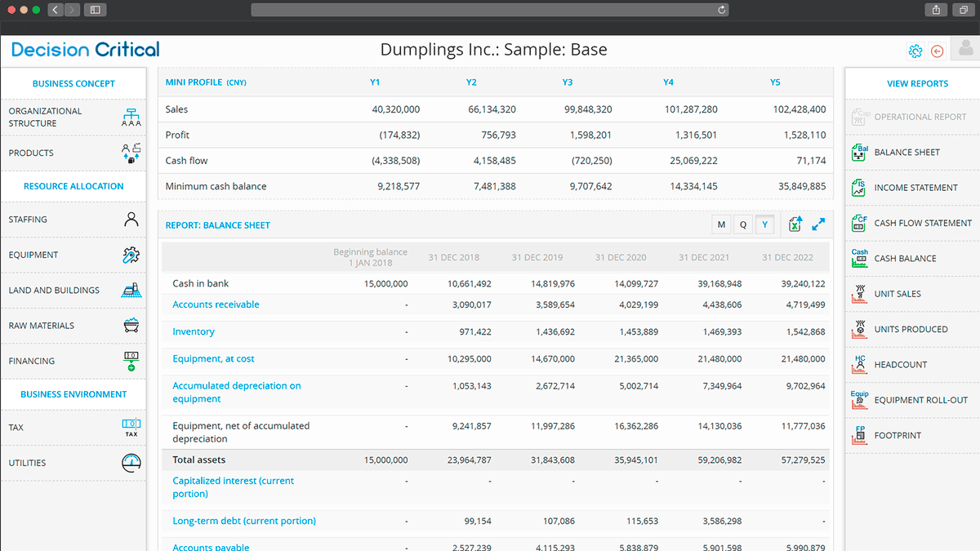Export the balance sheet to Excel
980x551 pixels.
click(795, 224)
